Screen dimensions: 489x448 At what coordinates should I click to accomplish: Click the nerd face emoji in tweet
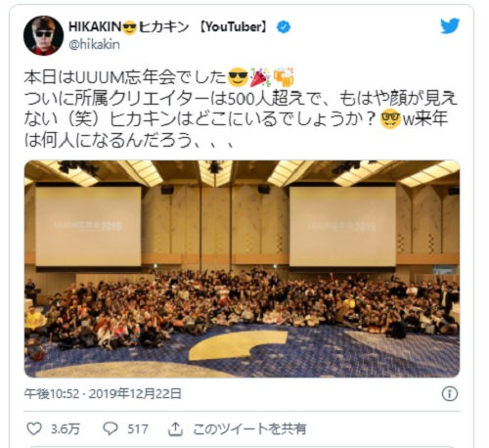390,119
